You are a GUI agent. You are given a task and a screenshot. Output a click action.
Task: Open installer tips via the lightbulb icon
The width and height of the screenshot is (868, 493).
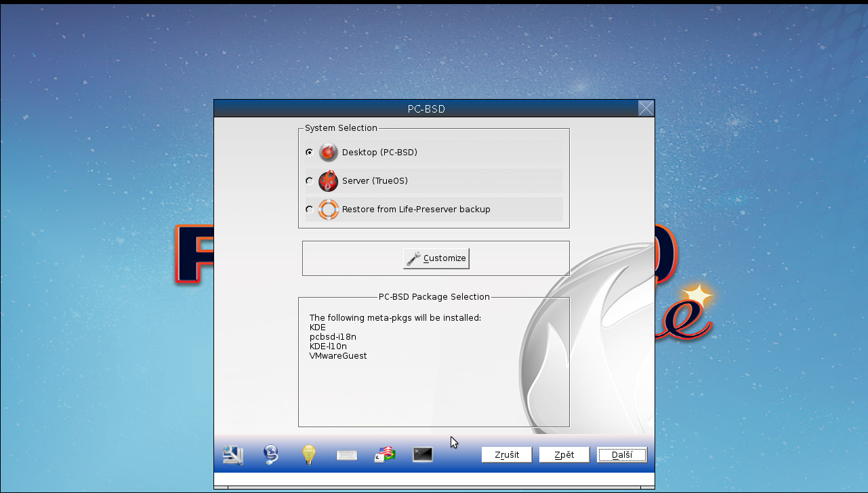[x=308, y=454]
